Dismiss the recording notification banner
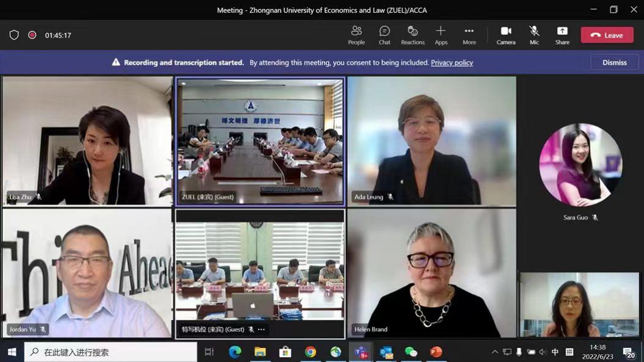Image resolution: width=644 pixels, height=362 pixels. (x=614, y=62)
